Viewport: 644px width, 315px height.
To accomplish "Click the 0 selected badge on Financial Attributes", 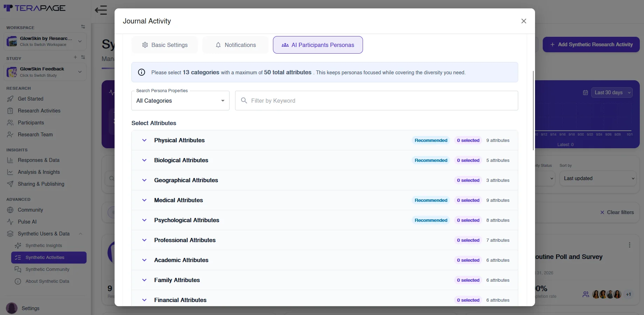I will tap(468, 300).
